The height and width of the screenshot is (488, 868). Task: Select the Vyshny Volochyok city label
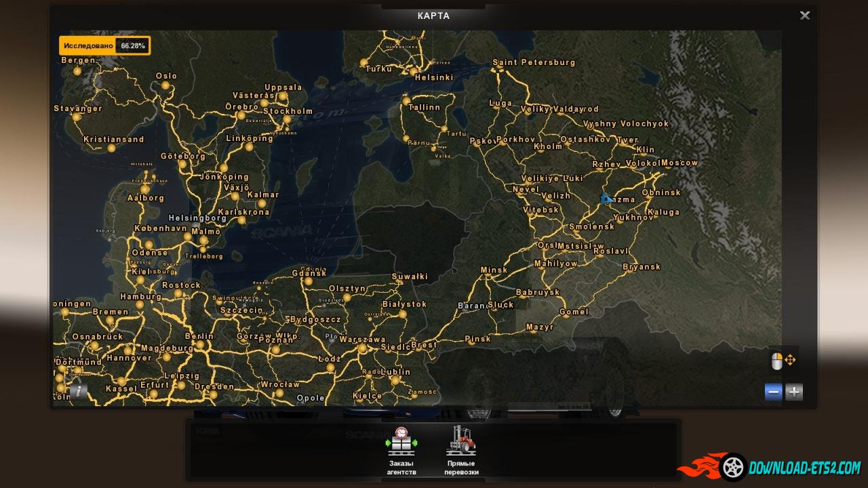tap(626, 123)
